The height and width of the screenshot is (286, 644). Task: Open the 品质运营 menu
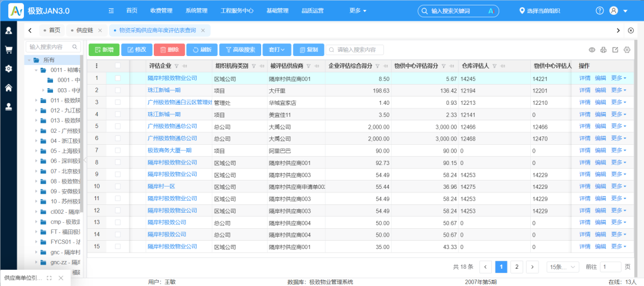click(312, 11)
